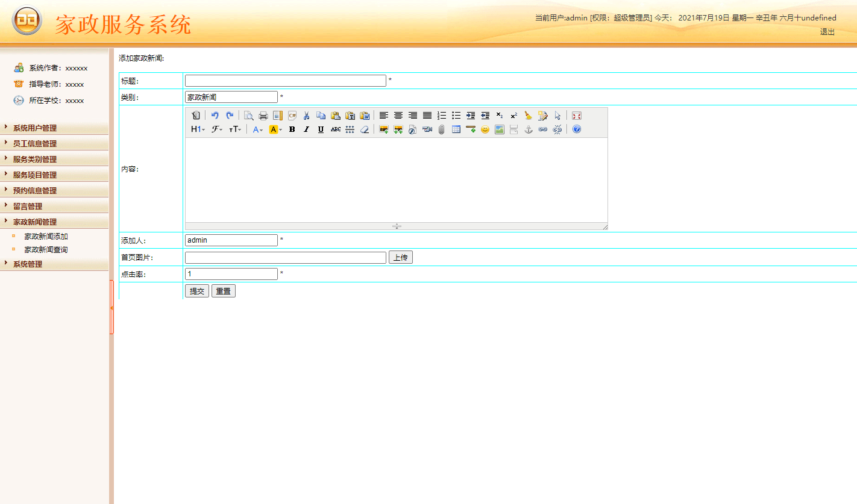Viewport: 857px width, 504px height.
Task: Toggle the bulleted list formatting
Action: pyautogui.click(x=456, y=115)
